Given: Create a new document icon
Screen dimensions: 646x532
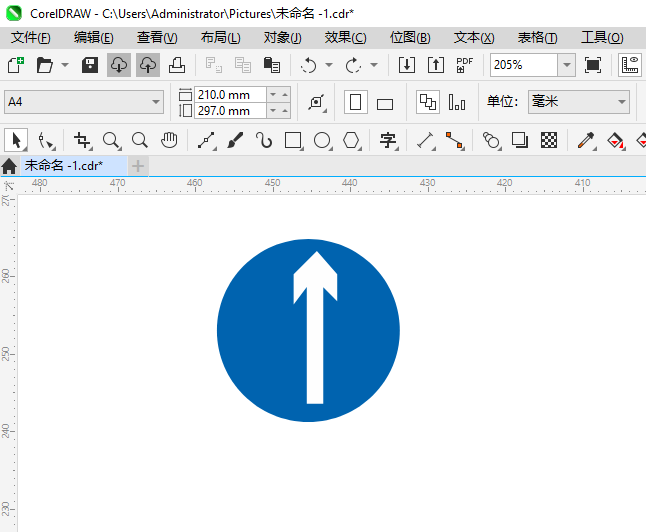Looking at the screenshot, I should point(16,65).
